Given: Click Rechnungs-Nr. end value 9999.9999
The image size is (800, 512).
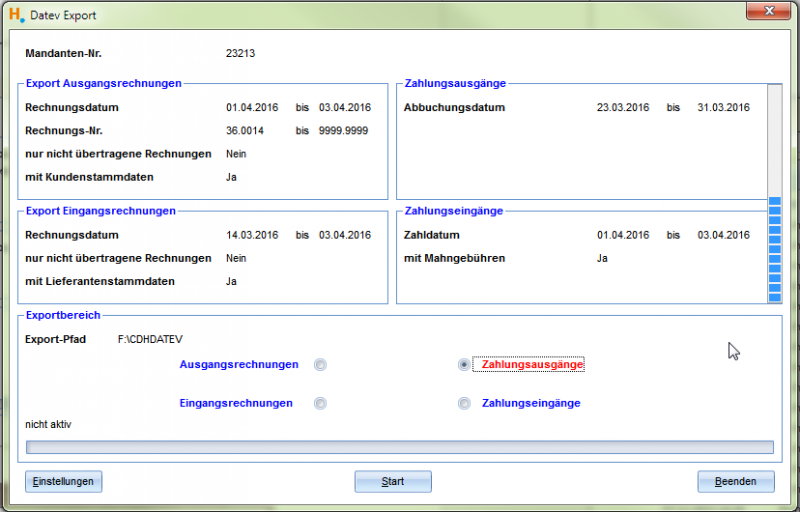Looking at the screenshot, I should tap(345, 131).
